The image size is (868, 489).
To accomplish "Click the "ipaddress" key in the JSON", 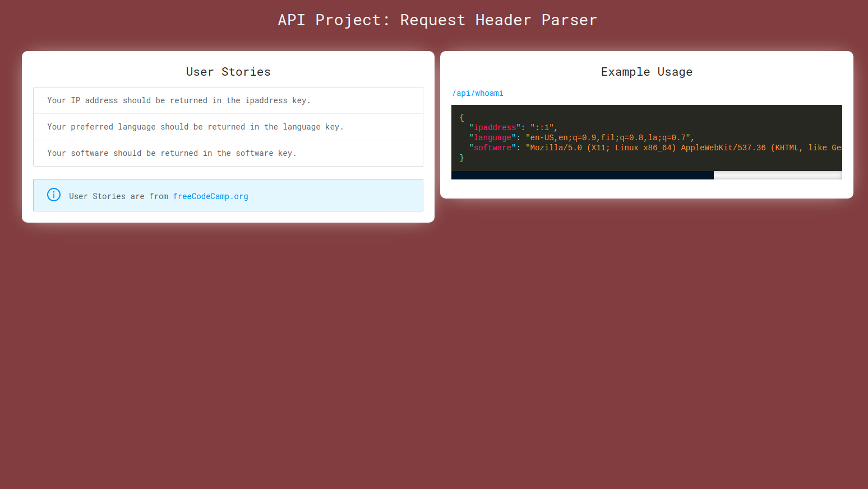I will 495,127.
